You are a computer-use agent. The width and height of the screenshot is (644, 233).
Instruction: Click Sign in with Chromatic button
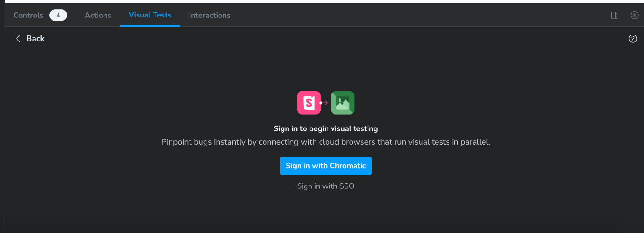pos(326,166)
